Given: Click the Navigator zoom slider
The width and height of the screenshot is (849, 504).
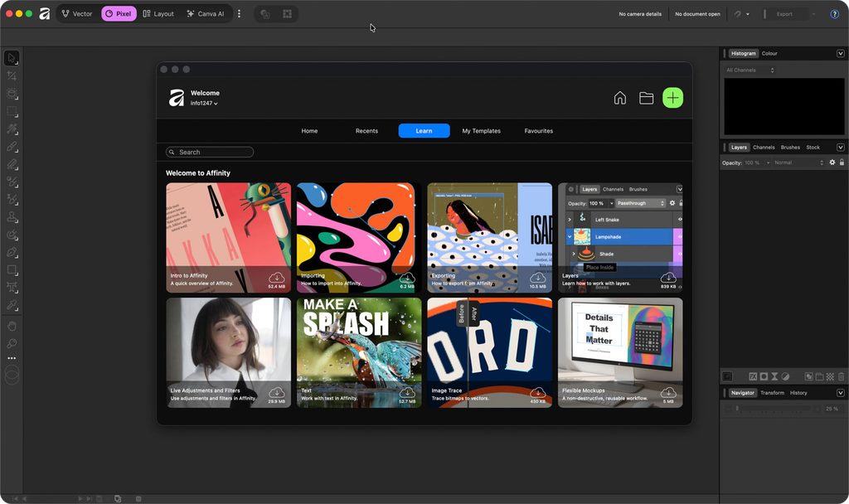Looking at the screenshot, I should pos(774,409).
